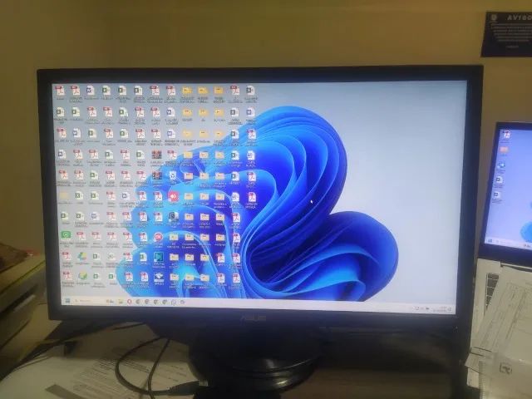This screenshot has height=399, width=532.
Task: Select the Recycle Bin desktop icon
Action: pyautogui.click(x=173, y=175)
